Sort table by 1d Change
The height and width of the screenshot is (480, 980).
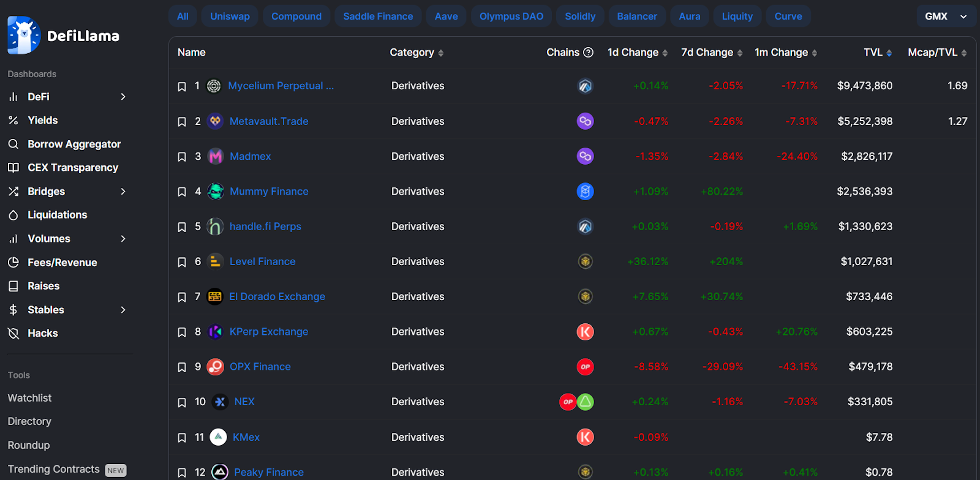pos(638,53)
